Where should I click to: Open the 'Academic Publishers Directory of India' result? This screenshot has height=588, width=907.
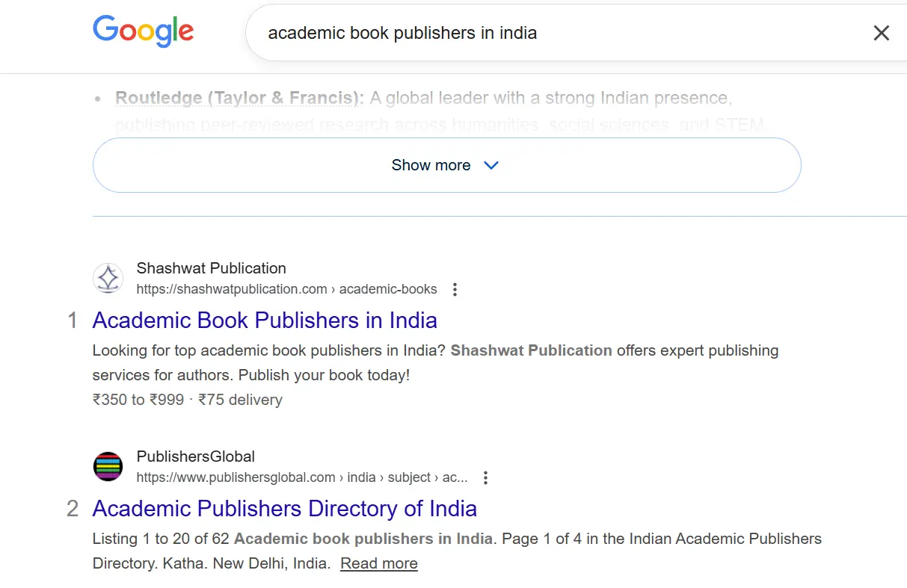point(284,509)
